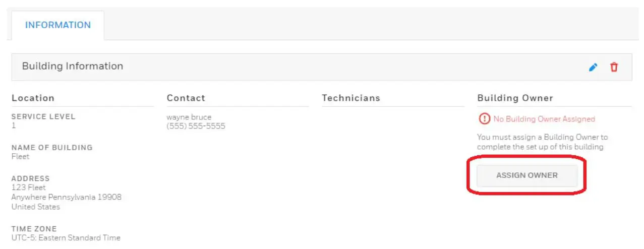Click the UTC-5: Eastern Standard Time value
This screenshot has width=644, height=249.
pos(66,238)
